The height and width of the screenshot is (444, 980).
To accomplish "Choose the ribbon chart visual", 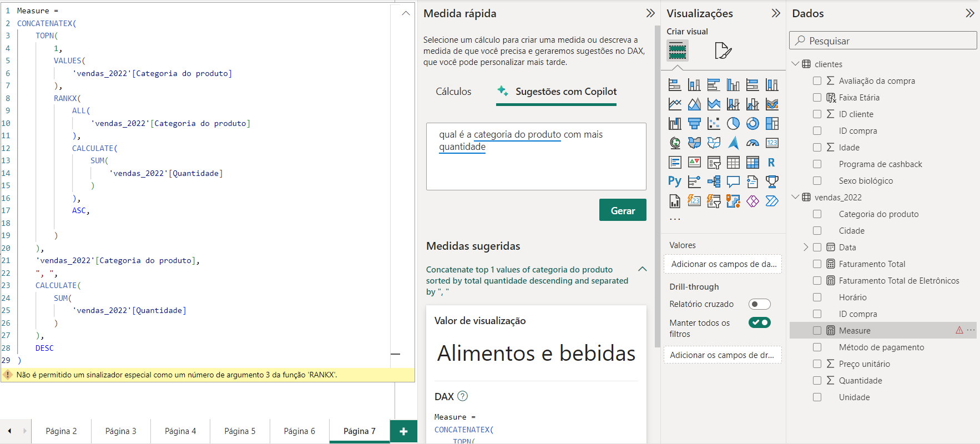I will (772, 104).
